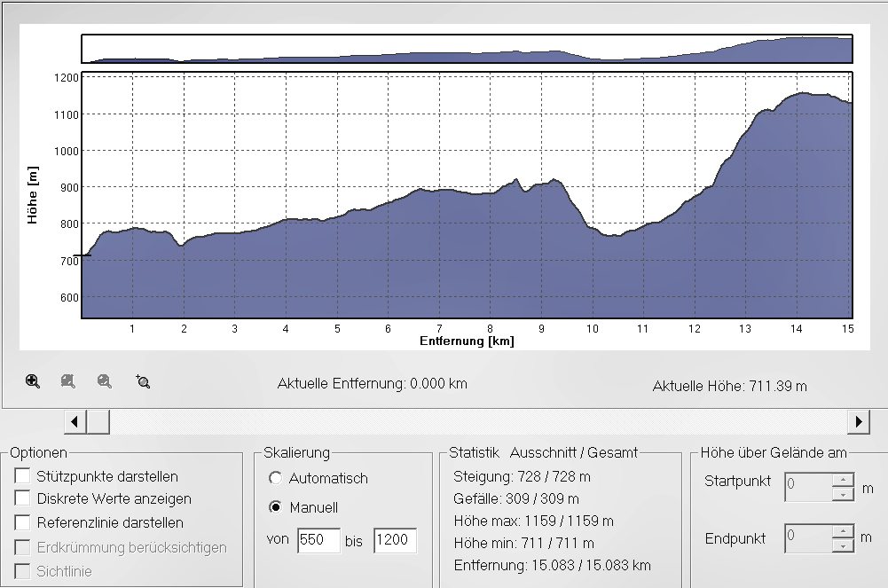Click the overview profile strip above chart
The width and height of the screenshot is (888, 588).
467,50
